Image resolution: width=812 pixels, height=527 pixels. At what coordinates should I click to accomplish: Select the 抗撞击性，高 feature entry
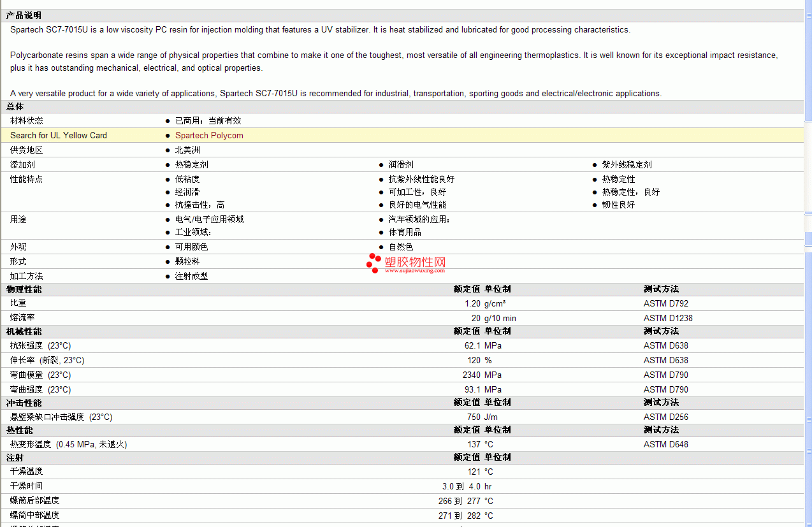pos(200,205)
